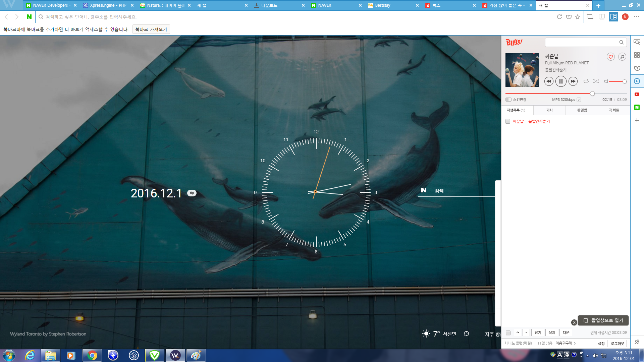Check the select-all checkbox at playlist bottom
Image resolution: width=644 pixels, height=362 pixels.
(508, 333)
